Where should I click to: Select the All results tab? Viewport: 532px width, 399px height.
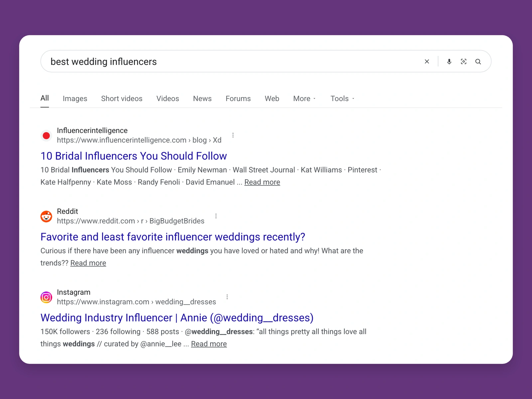(45, 98)
